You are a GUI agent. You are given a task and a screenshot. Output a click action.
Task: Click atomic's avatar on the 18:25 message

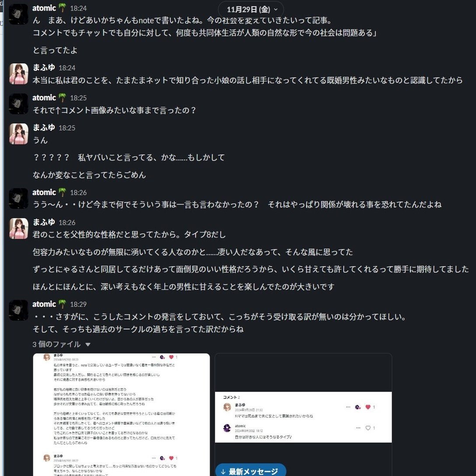tap(18, 104)
